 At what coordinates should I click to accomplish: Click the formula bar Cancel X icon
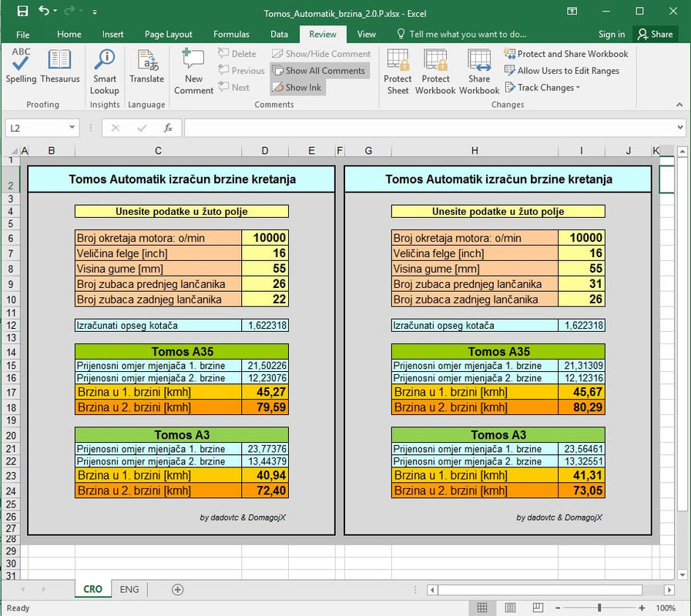tap(116, 128)
